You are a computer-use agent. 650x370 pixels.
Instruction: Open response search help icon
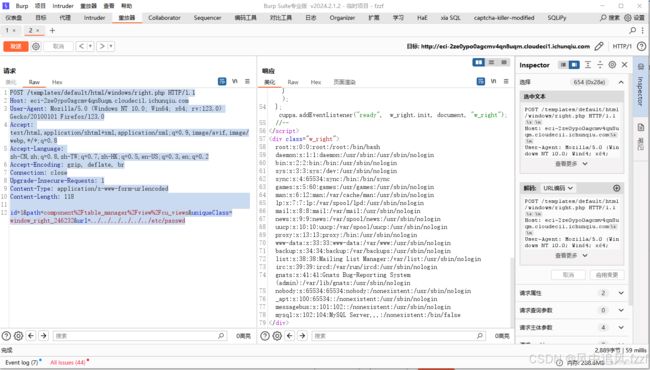coord(265,336)
